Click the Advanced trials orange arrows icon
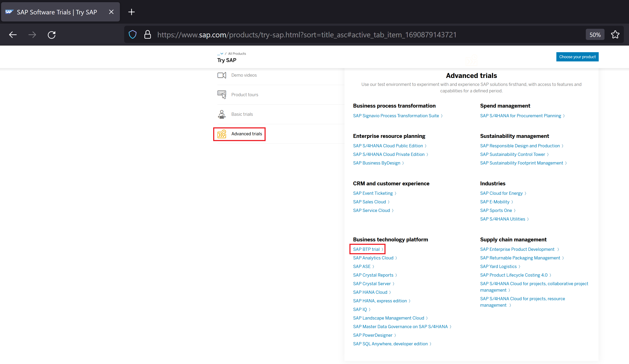Screen dimensions: 629x364 tap(221, 134)
